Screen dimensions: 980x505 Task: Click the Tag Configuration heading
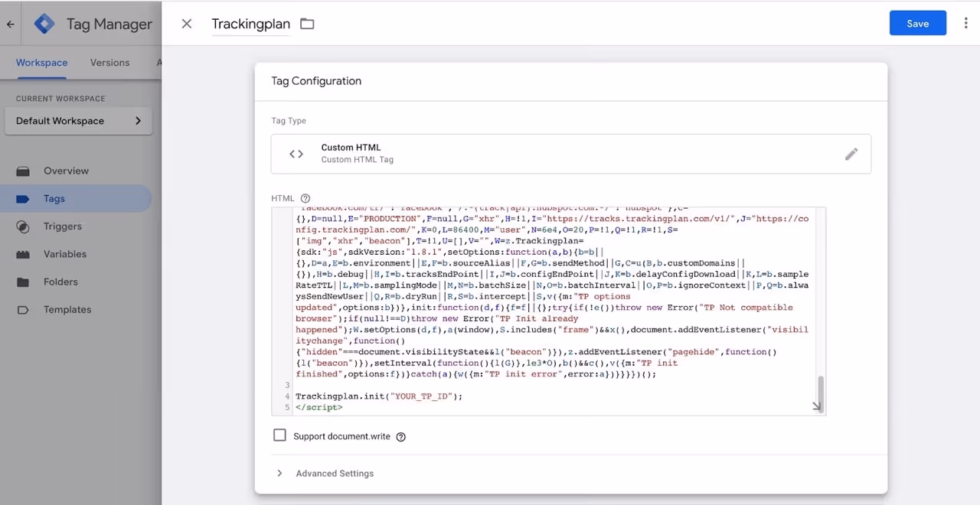pyautogui.click(x=316, y=81)
